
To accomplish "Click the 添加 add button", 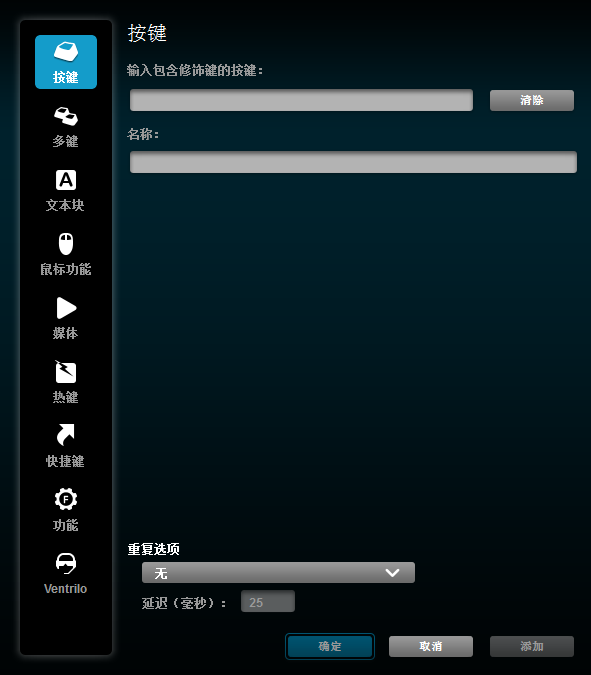I will pos(532,646).
